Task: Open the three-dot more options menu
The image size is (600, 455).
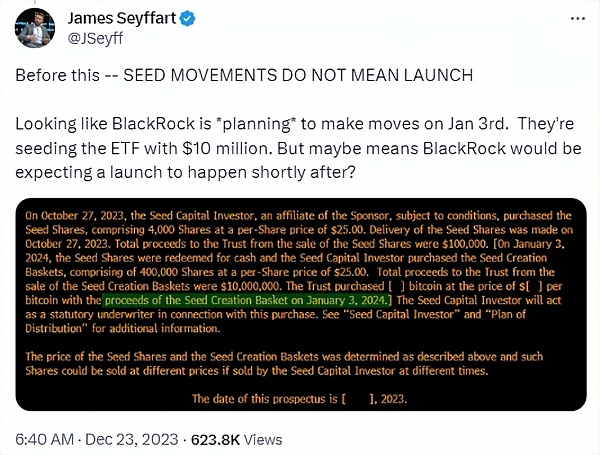Action: [577, 18]
